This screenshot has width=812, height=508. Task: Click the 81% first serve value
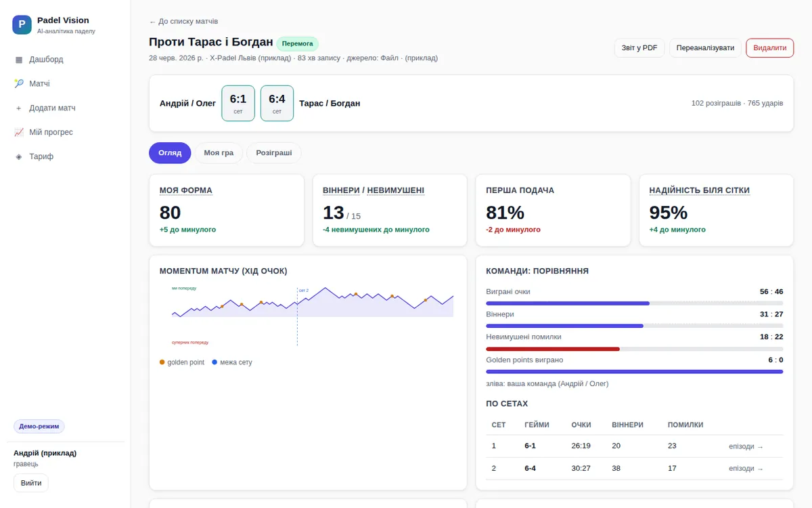505,213
